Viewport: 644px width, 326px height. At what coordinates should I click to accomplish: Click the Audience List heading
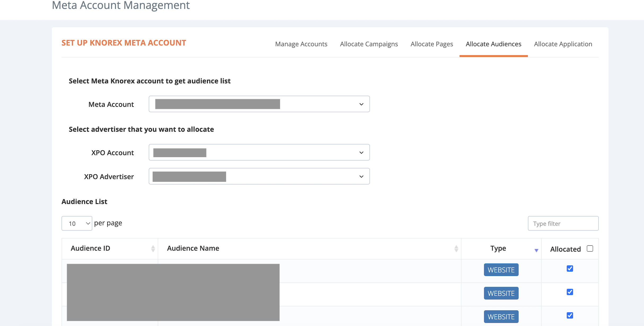(84, 202)
